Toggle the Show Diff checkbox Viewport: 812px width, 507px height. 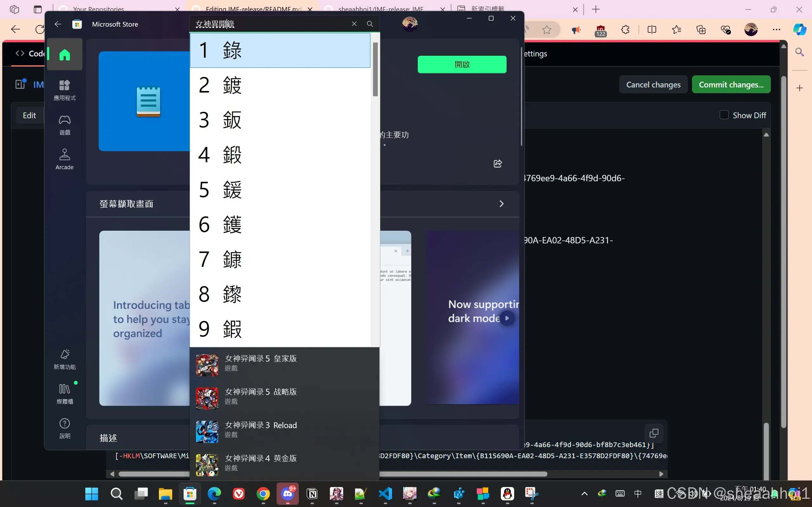pyautogui.click(x=724, y=115)
